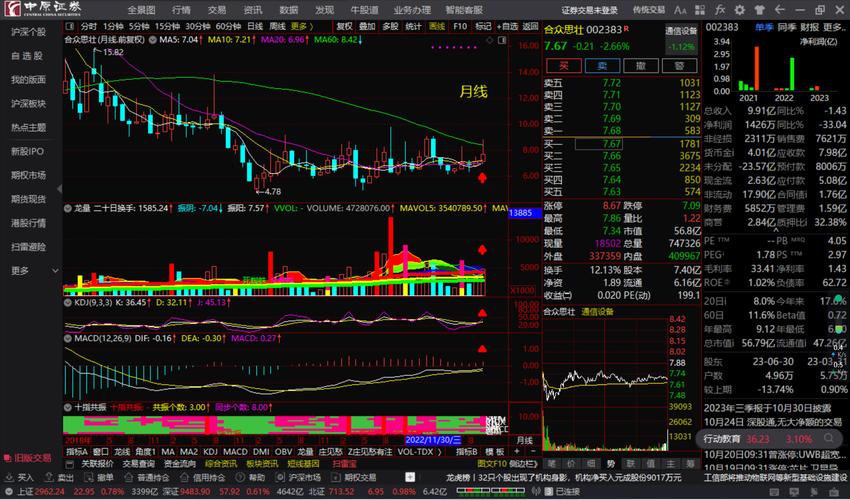Click the blue 卖 sell button
Screen dimensions: 850x500
click(x=602, y=66)
